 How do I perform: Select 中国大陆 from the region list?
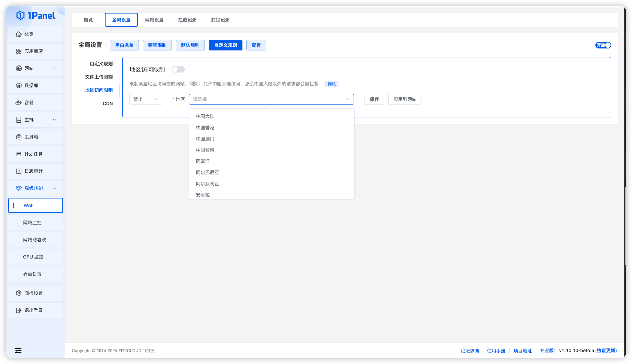[205, 116]
